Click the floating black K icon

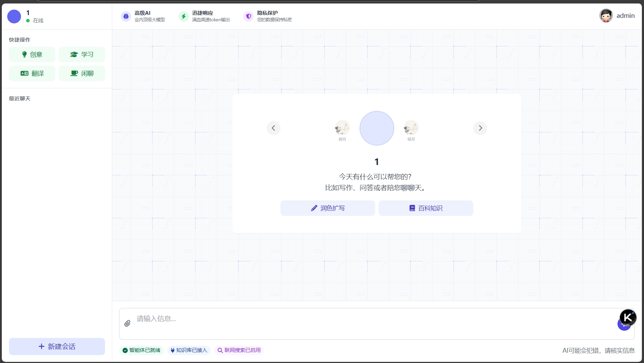628,317
